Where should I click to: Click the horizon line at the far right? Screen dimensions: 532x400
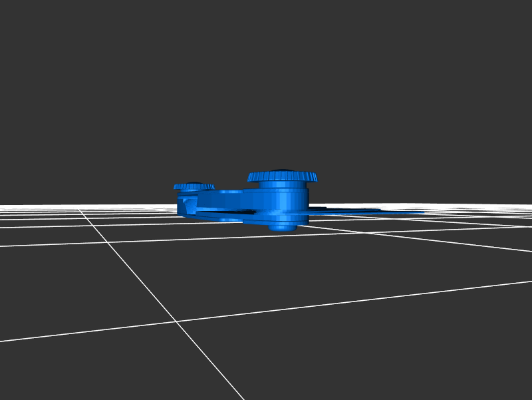(x=519, y=204)
